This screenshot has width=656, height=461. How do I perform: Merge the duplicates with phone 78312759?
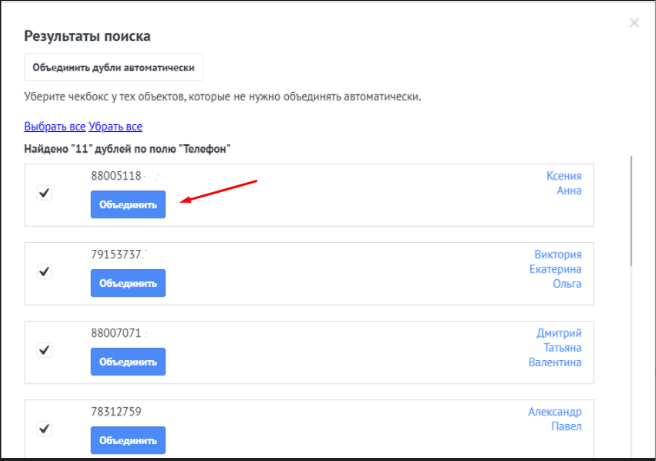(128, 440)
